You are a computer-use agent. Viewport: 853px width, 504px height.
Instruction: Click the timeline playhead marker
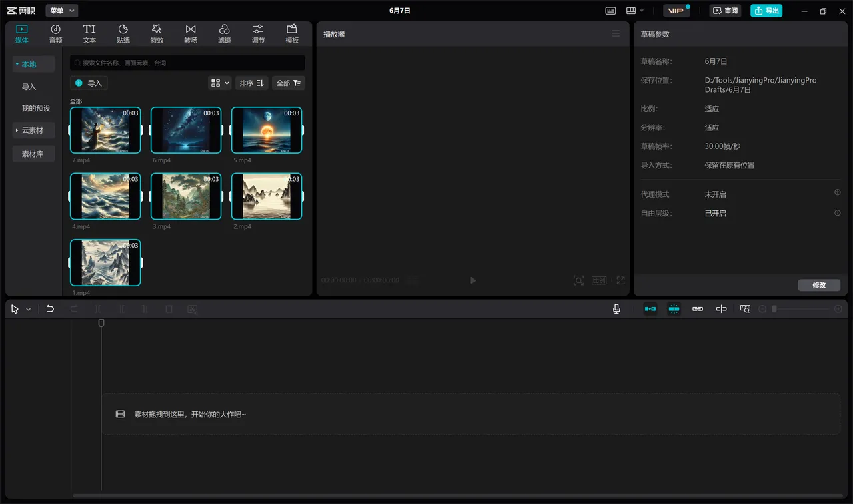(101, 323)
